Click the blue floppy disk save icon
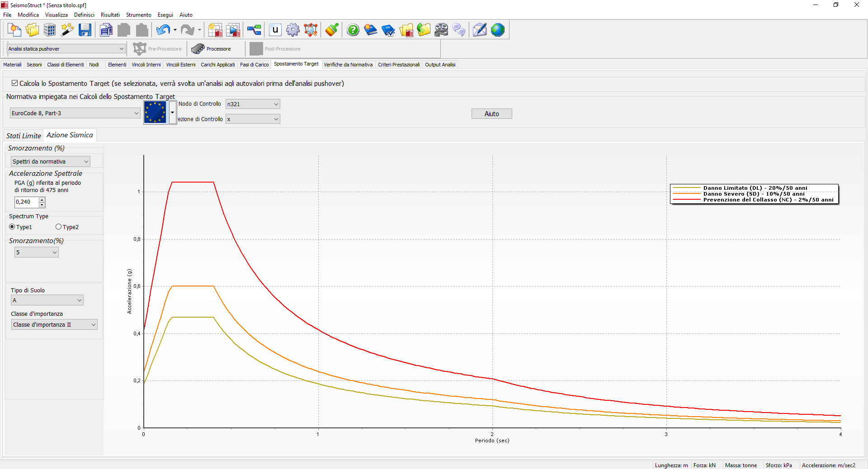 [85, 30]
